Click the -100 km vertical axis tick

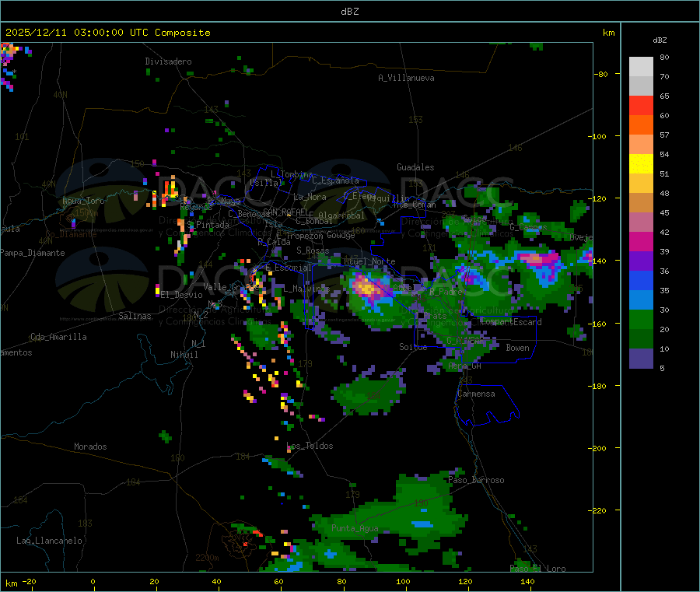pyautogui.click(x=597, y=136)
